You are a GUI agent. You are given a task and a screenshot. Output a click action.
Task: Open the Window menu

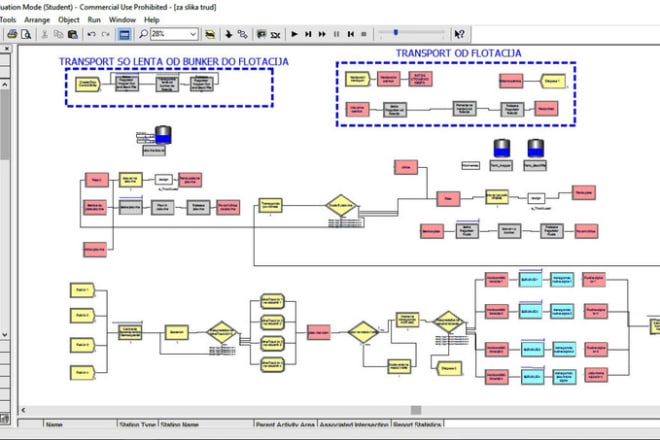pyautogui.click(x=122, y=19)
